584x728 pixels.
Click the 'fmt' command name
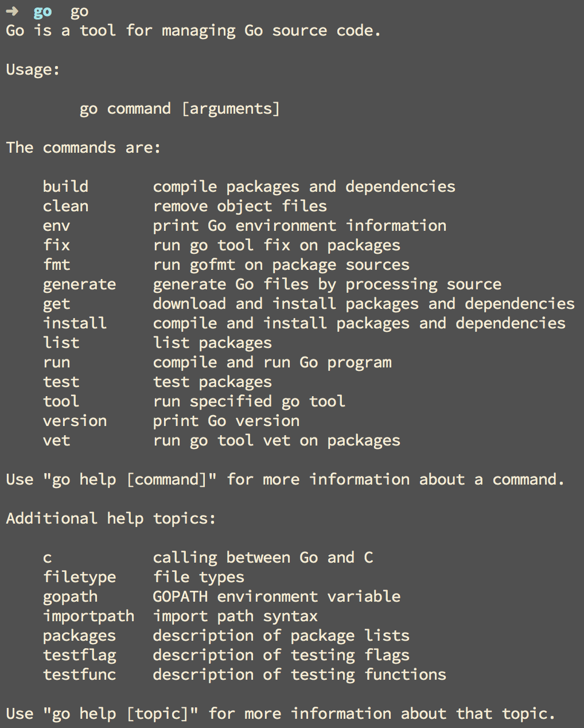pos(56,265)
